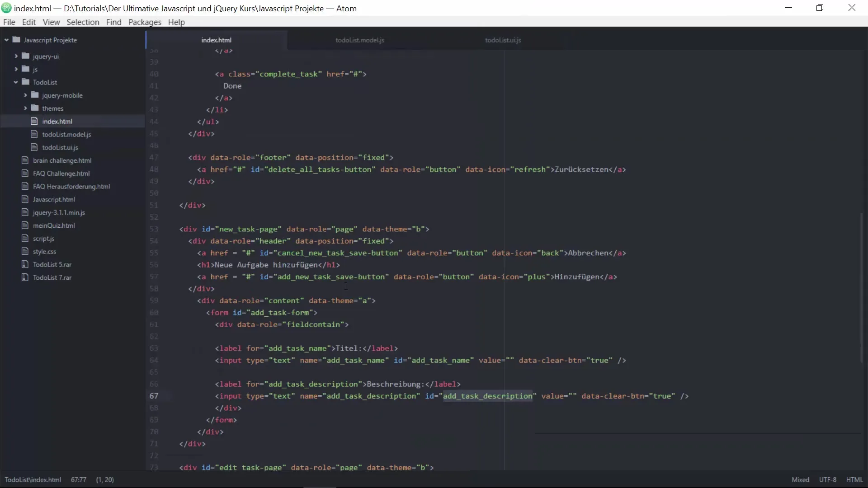The image size is (868, 488).
Task: Click the 67:77 cursor position indicator
Action: [79, 480]
